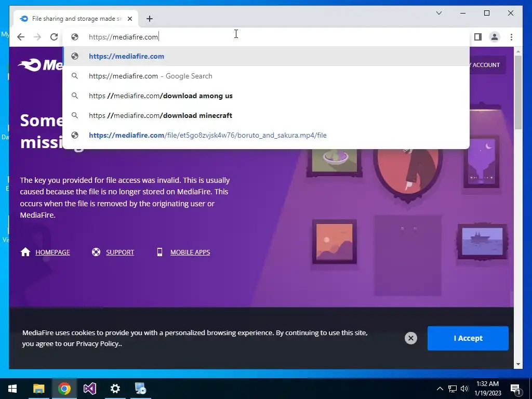Open the notification center icon
This screenshot has width=532, height=399.
point(515,389)
